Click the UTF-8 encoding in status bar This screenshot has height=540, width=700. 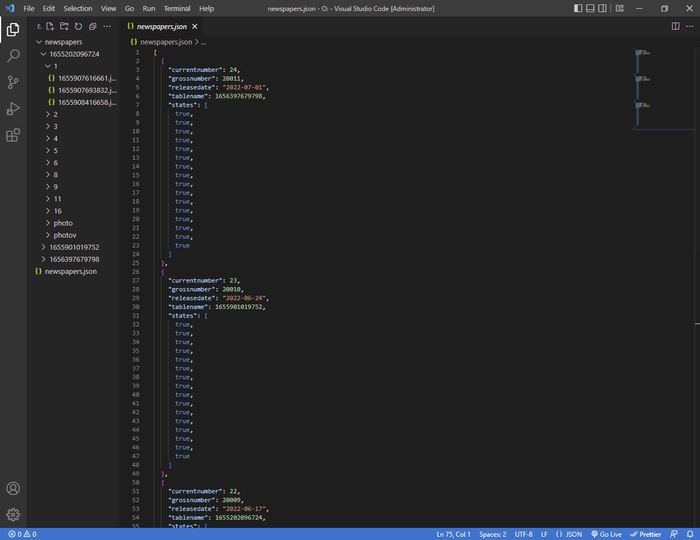click(x=523, y=534)
